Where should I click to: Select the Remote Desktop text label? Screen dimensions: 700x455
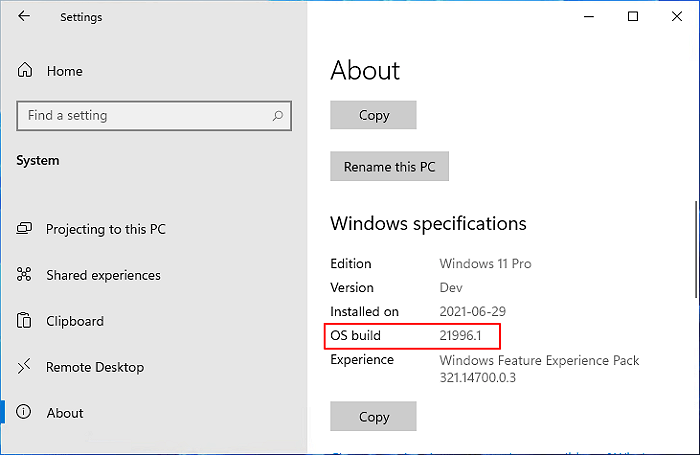click(95, 367)
